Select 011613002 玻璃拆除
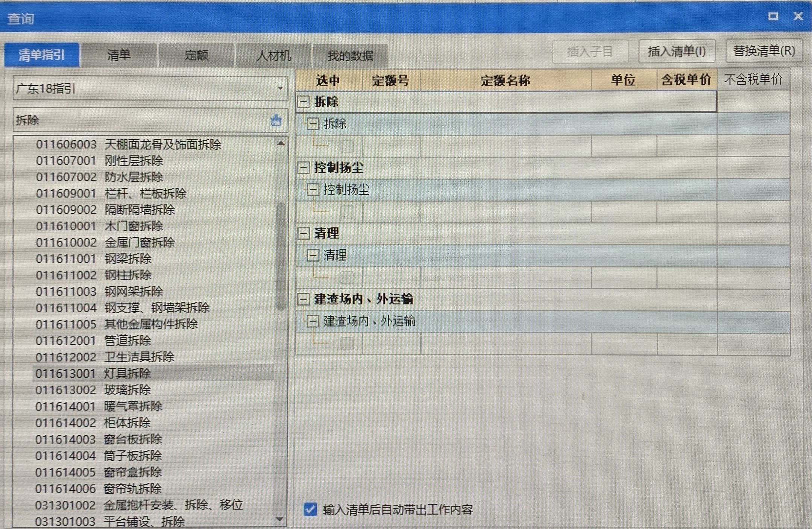812x529 pixels. point(93,390)
